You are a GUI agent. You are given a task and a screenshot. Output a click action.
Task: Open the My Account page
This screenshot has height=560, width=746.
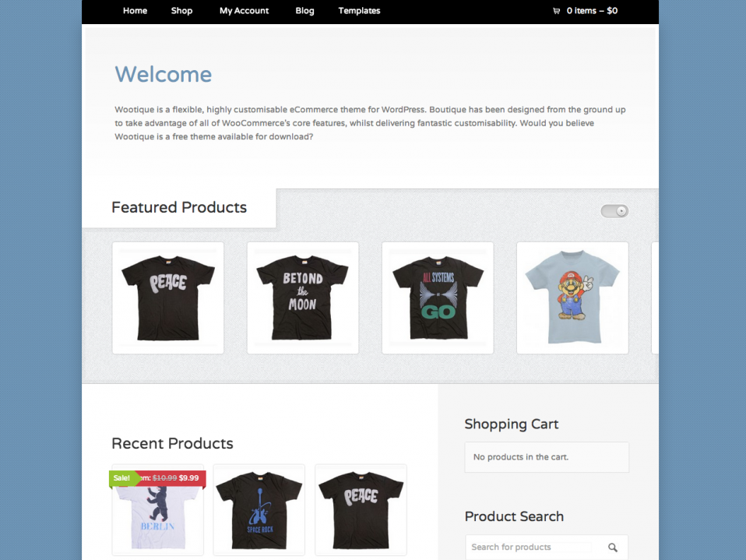pos(244,11)
